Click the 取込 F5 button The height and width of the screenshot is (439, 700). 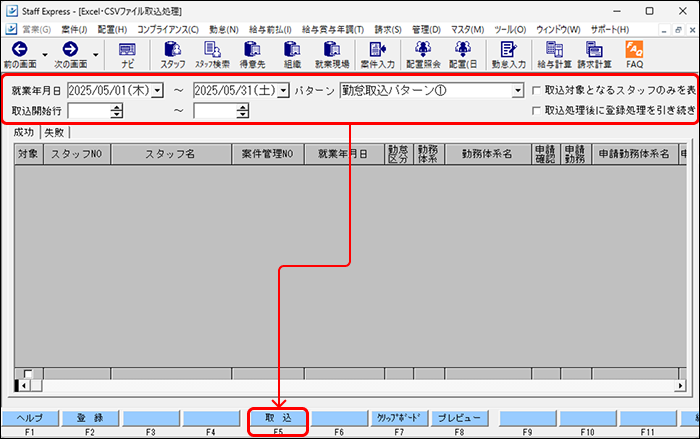pyautogui.click(x=278, y=418)
